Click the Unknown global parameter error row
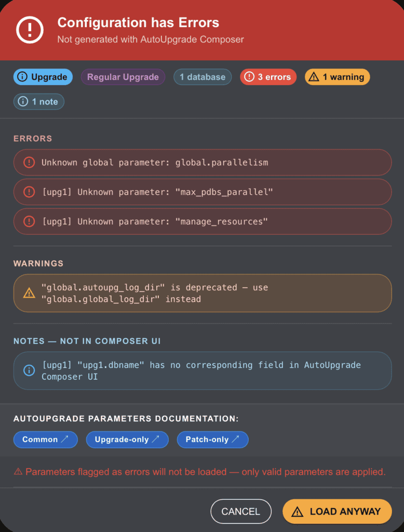Viewport: 404px width, 532px height. [x=203, y=163]
